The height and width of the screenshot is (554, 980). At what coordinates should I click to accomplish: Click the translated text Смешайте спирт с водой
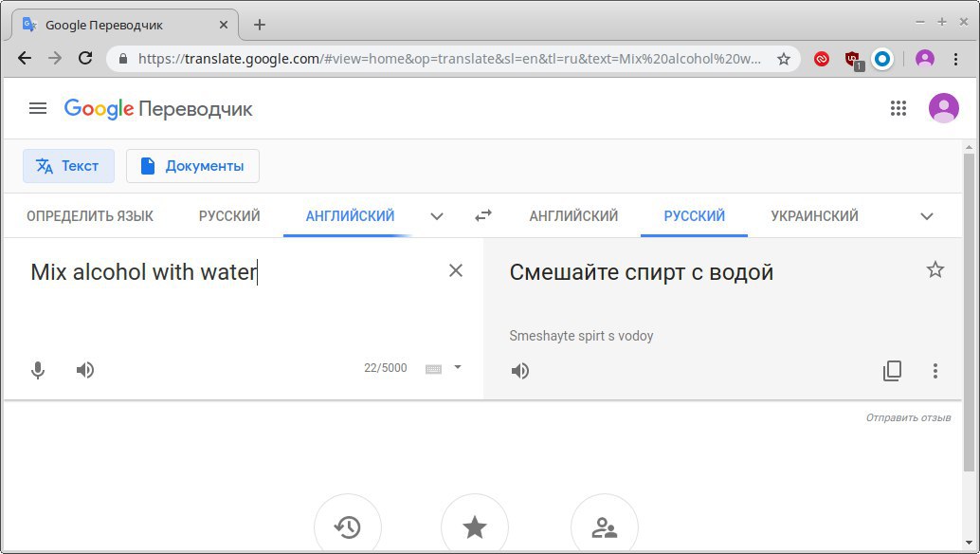(642, 272)
